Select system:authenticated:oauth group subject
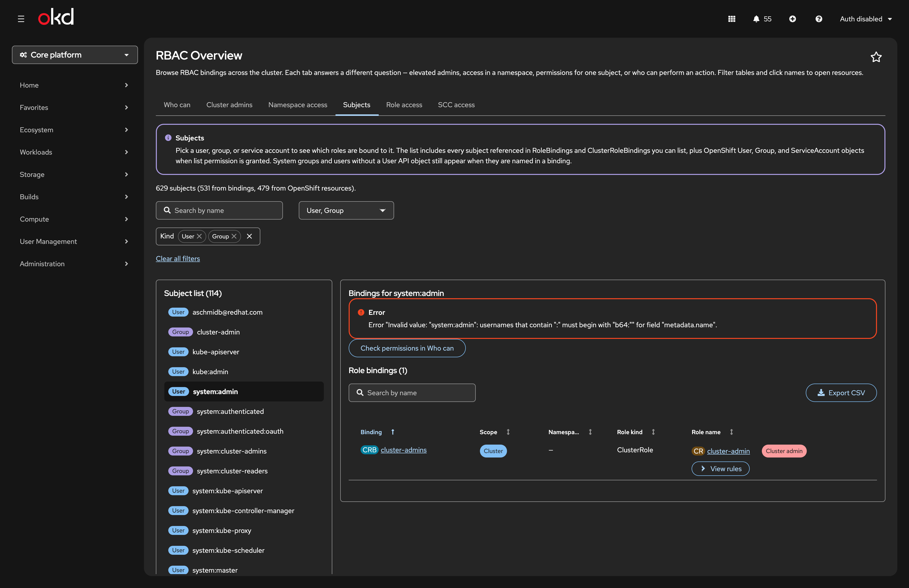Viewport: 909px width, 588px height. 244,431
